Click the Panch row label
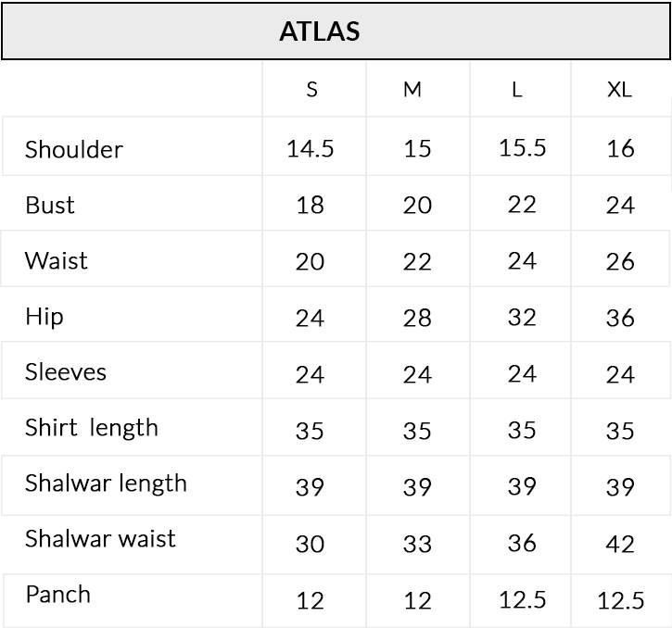 click(58, 595)
